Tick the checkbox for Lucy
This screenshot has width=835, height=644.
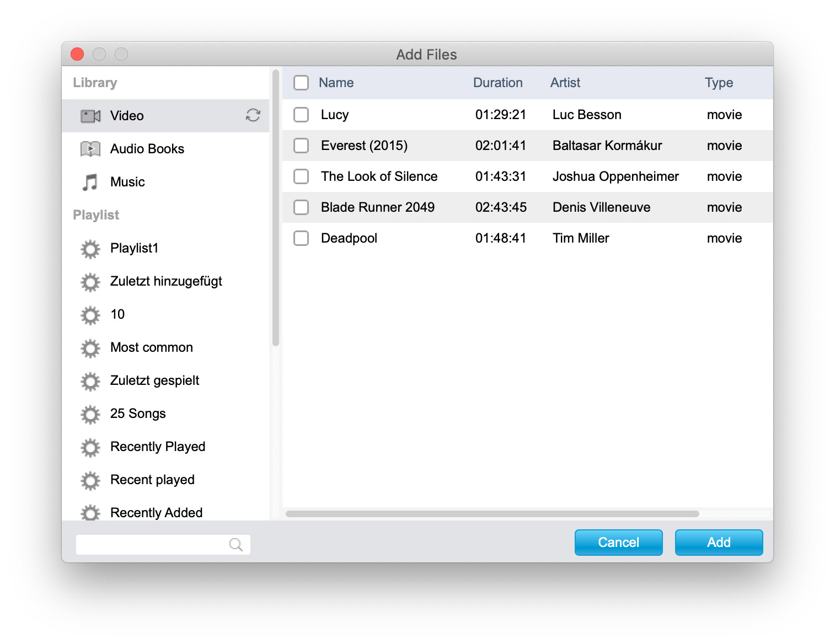coord(301,115)
